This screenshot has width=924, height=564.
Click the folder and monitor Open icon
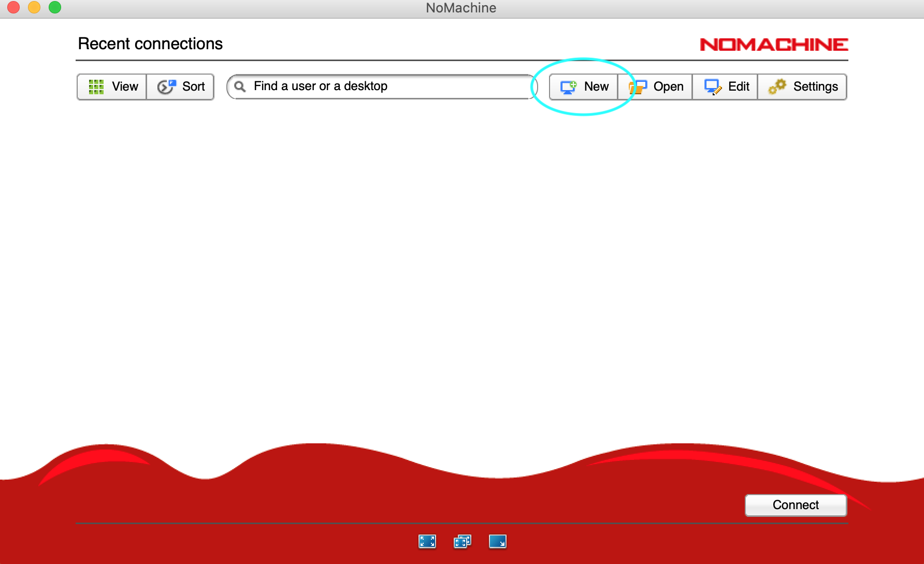(x=638, y=86)
